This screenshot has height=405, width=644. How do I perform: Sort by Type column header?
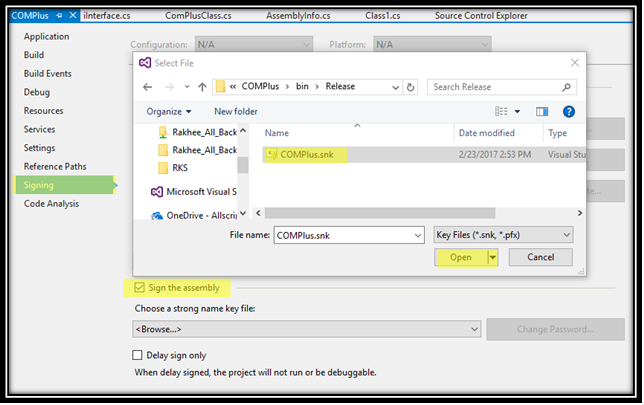557,133
